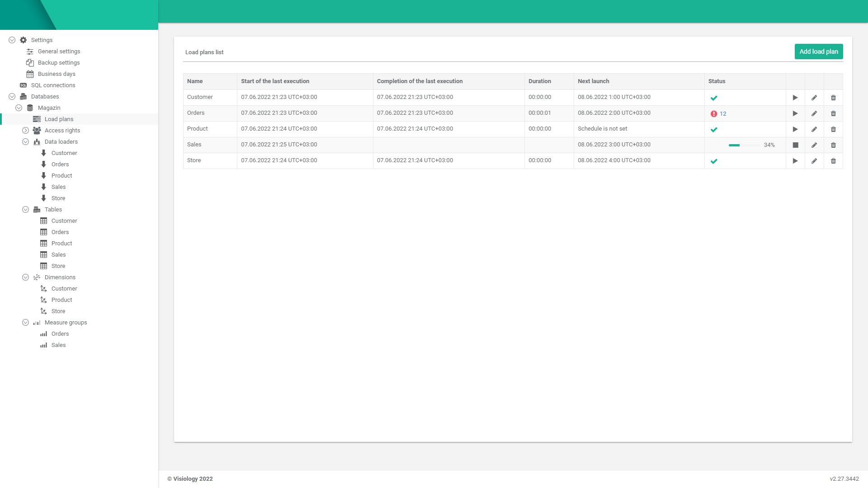The image size is (868, 488).
Task: Expand the Access rights node
Action: click(x=26, y=131)
